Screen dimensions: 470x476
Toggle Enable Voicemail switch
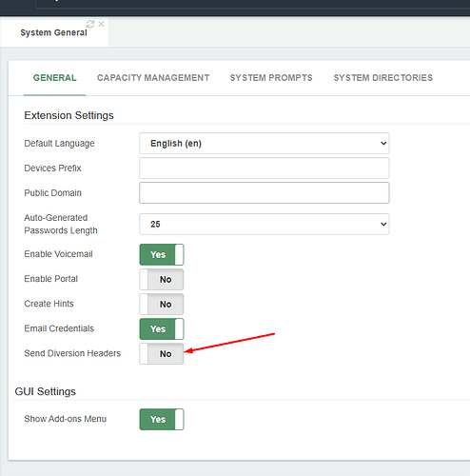(x=162, y=254)
